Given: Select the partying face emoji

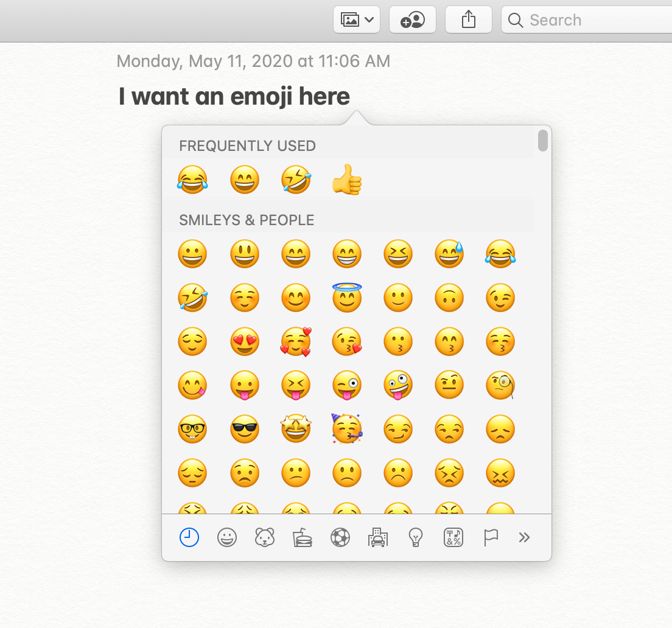Looking at the screenshot, I should (347, 429).
